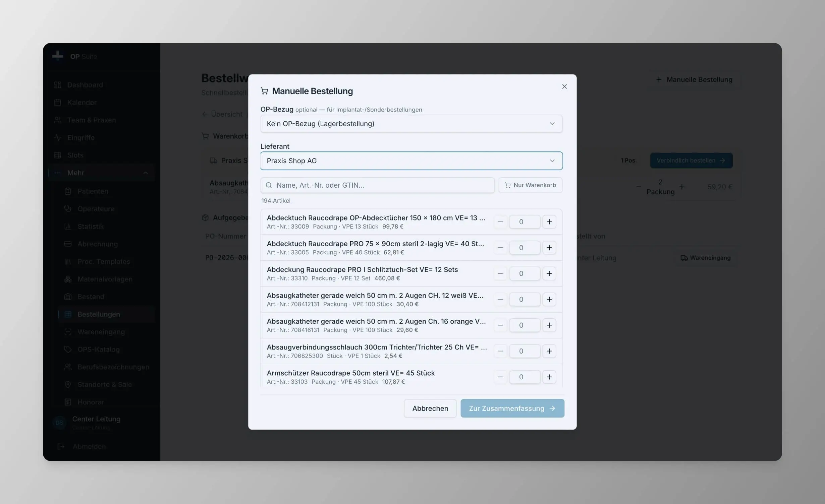Click Verbindlich bestellen on background page
This screenshot has width=825, height=504.
tap(691, 161)
